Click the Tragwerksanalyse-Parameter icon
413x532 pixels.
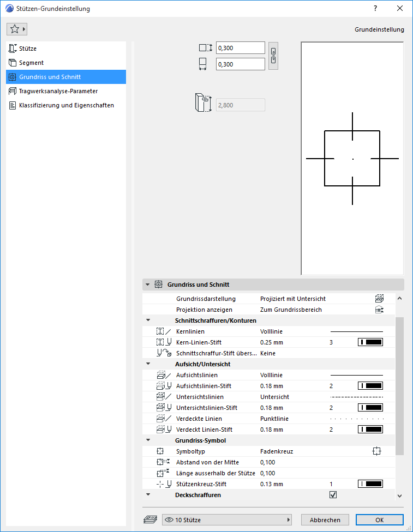point(13,91)
